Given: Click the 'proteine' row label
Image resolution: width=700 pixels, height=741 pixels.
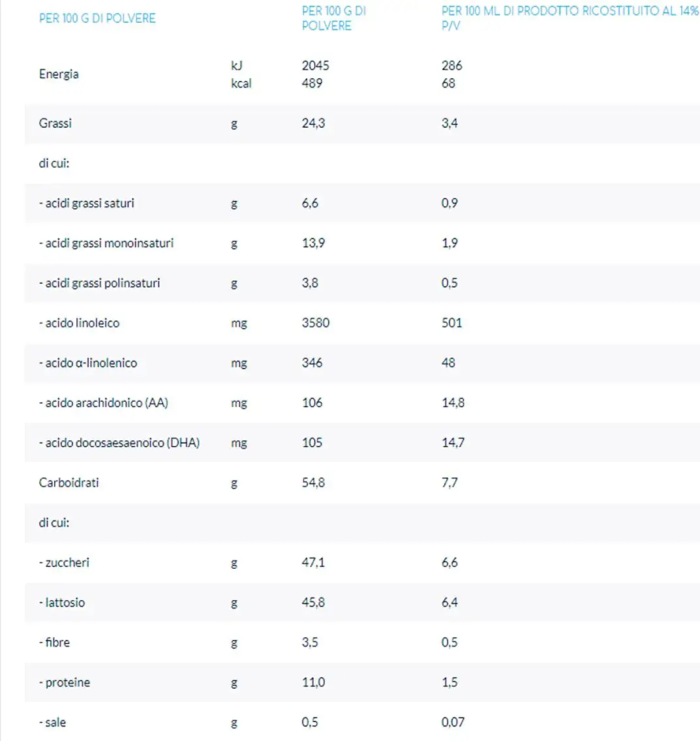Looking at the screenshot, I should (65, 683).
